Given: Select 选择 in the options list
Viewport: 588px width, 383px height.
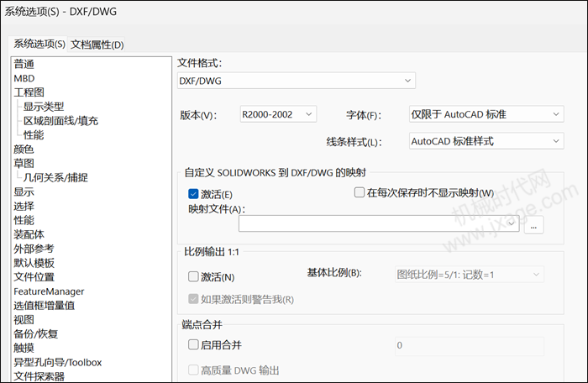Looking at the screenshot, I should coord(24,206).
